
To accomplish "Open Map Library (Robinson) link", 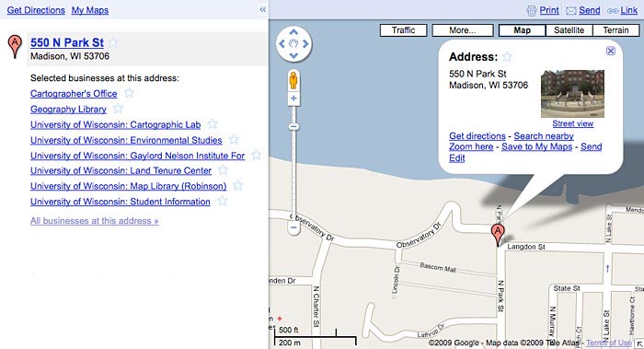I will 128,186.
